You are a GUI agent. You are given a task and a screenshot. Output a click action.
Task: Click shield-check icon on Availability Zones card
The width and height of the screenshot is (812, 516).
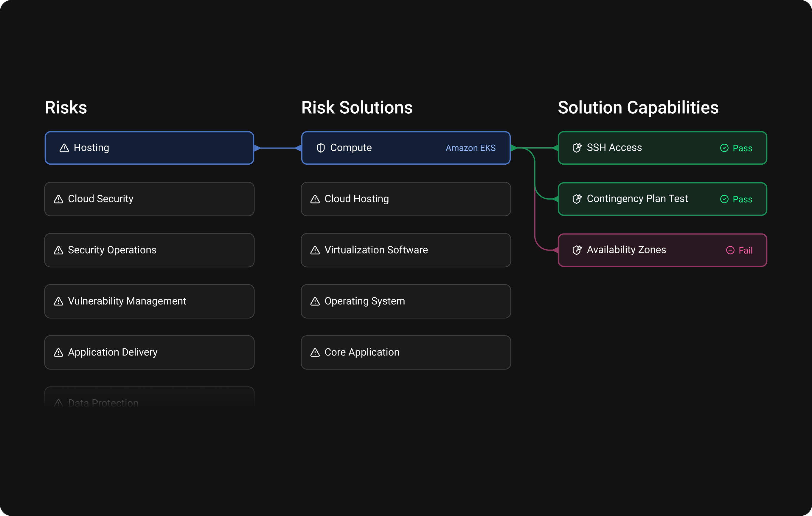pyautogui.click(x=577, y=250)
